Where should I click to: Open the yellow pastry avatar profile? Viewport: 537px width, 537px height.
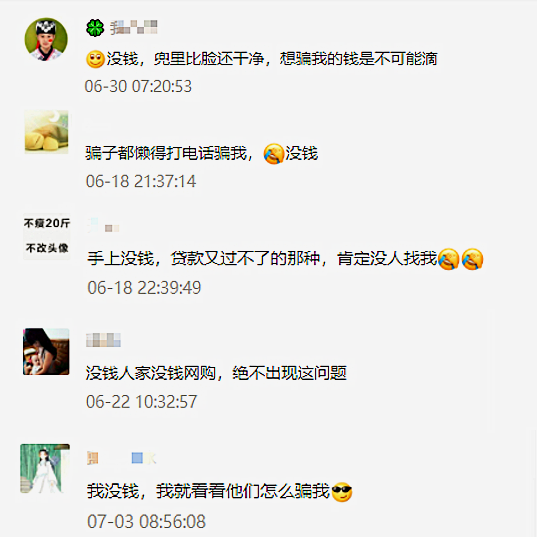(x=46, y=132)
